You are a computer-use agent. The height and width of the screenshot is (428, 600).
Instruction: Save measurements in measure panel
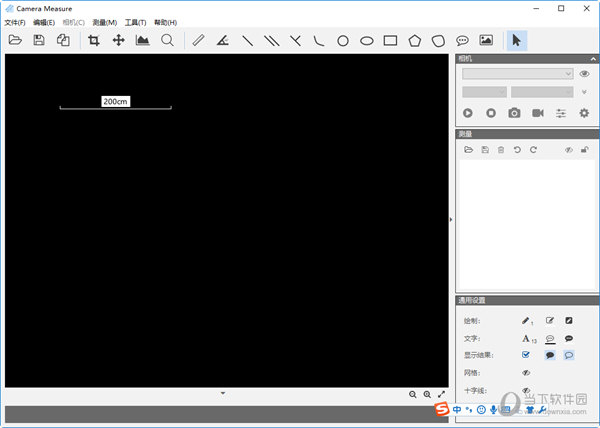[x=485, y=150]
